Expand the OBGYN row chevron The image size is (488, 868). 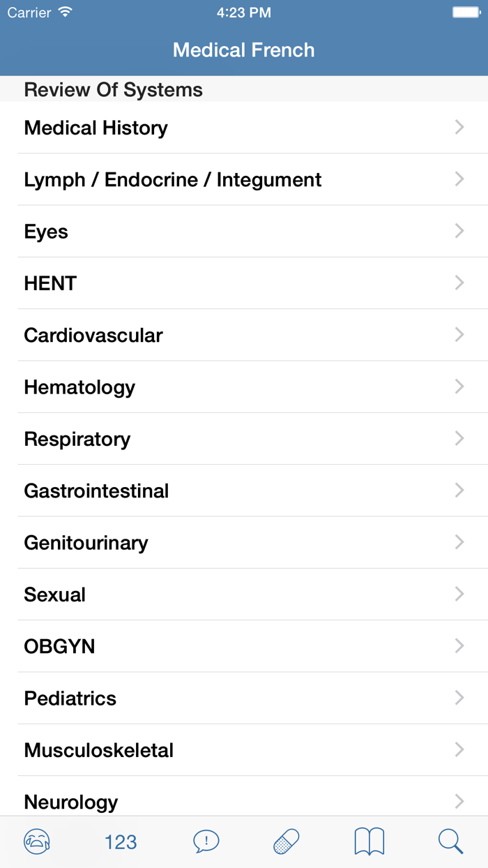459,646
